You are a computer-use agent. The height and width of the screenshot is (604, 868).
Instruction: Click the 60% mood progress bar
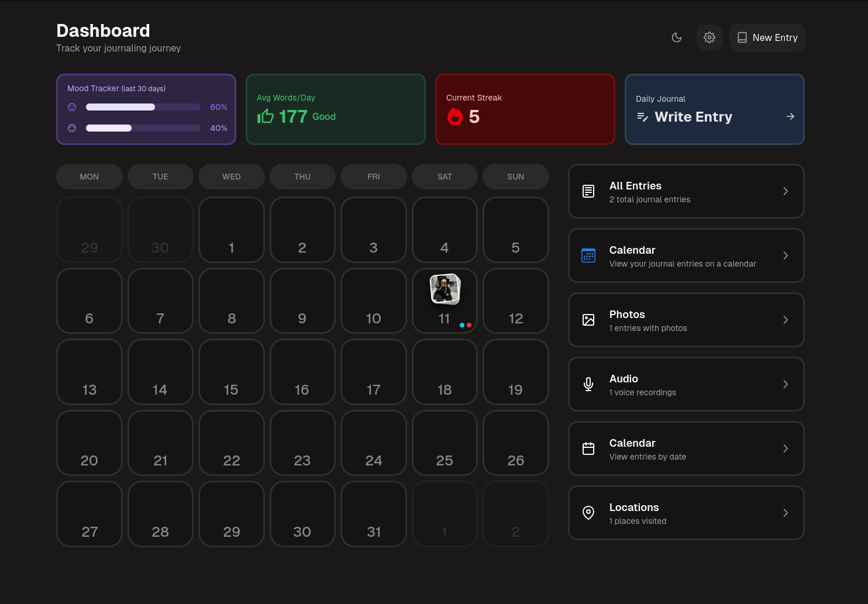[x=143, y=107]
